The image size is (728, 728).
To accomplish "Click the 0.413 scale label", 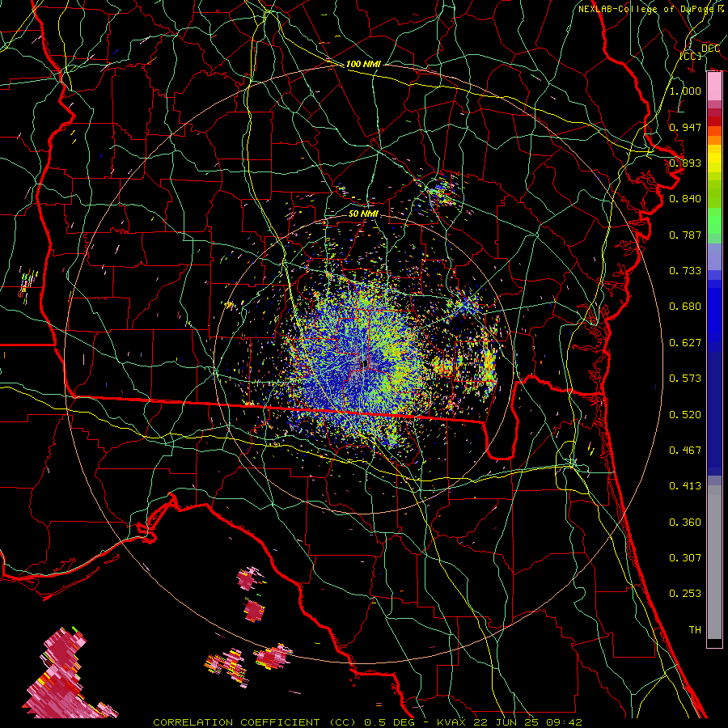I will 685,486.
